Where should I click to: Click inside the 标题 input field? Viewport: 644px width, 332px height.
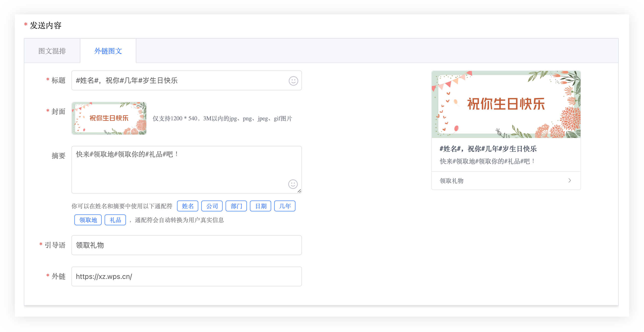(175, 80)
